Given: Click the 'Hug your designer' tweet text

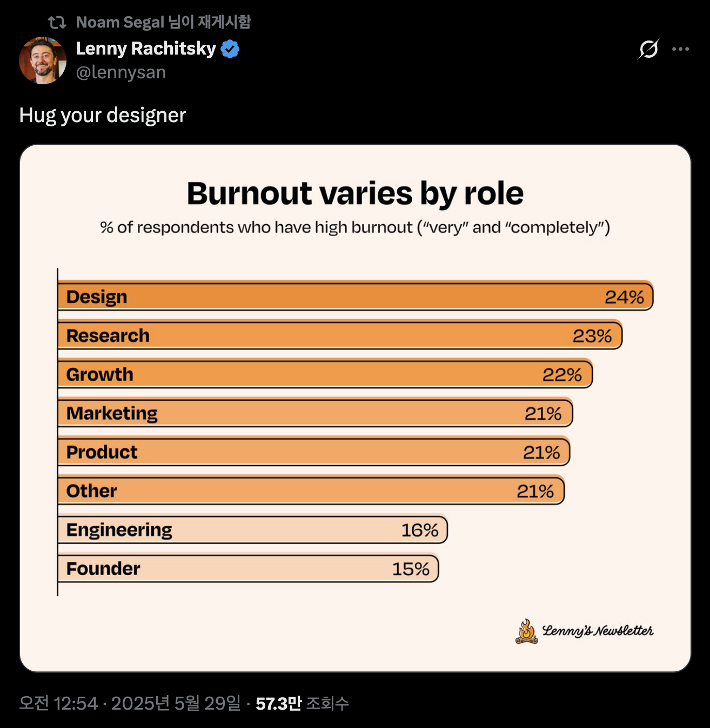Looking at the screenshot, I should pos(103,115).
